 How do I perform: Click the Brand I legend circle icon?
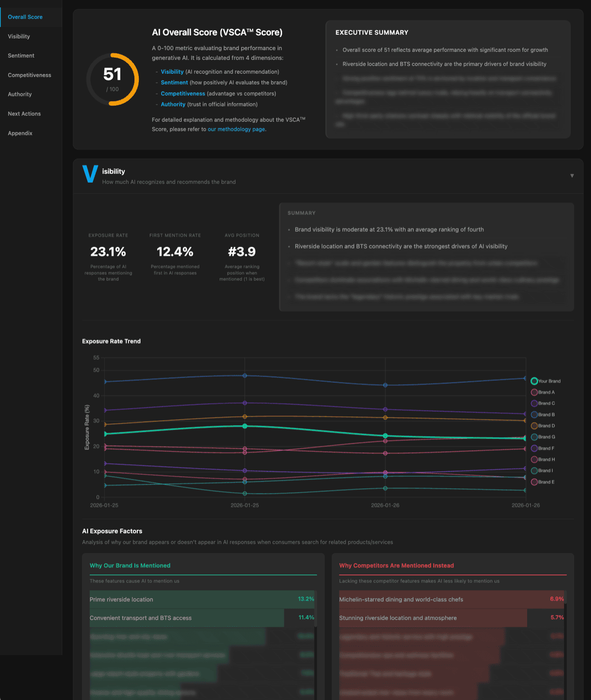click(533, 470)
